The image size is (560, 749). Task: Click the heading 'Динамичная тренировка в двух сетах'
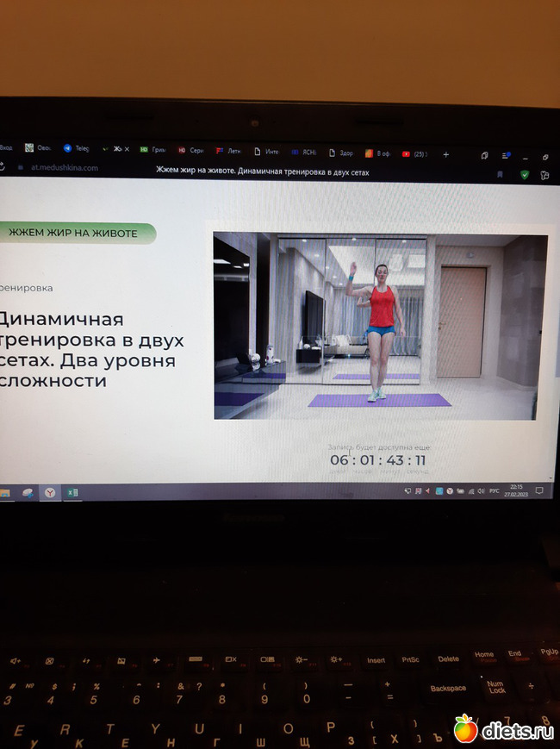(90, 349)
